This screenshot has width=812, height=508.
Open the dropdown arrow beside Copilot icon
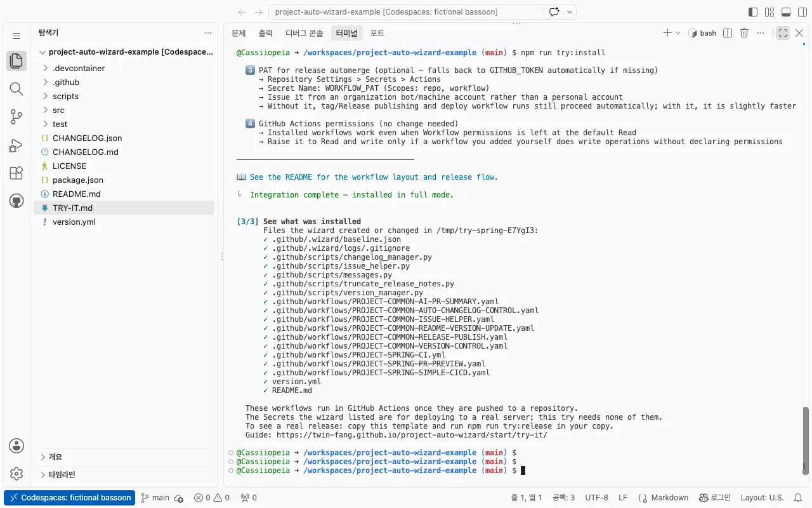pyautogui.click(x=570, y=12)
